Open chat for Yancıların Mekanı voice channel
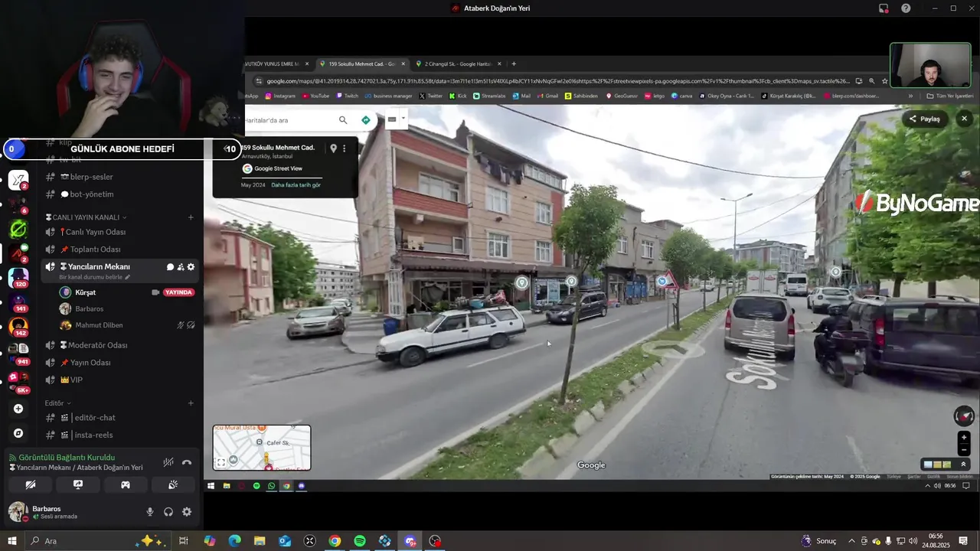The height and width of the screenshot is (551, 980). click(170, 266)
